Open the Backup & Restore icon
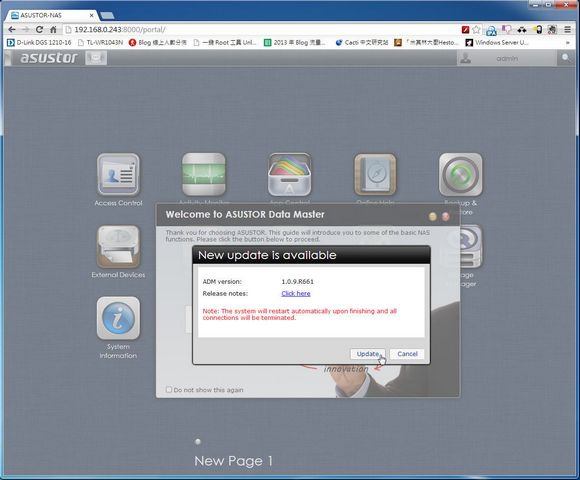The image size is (580, 480). tap(461, 175)
